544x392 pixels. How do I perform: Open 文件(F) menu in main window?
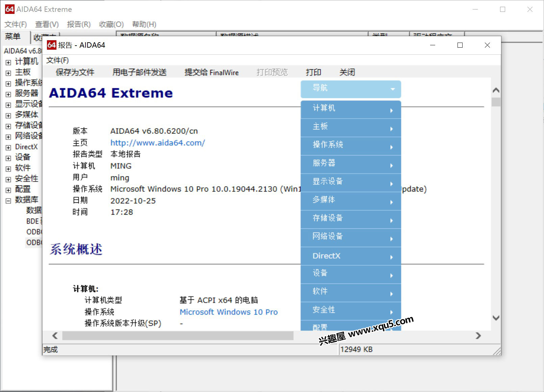point(16,24)
